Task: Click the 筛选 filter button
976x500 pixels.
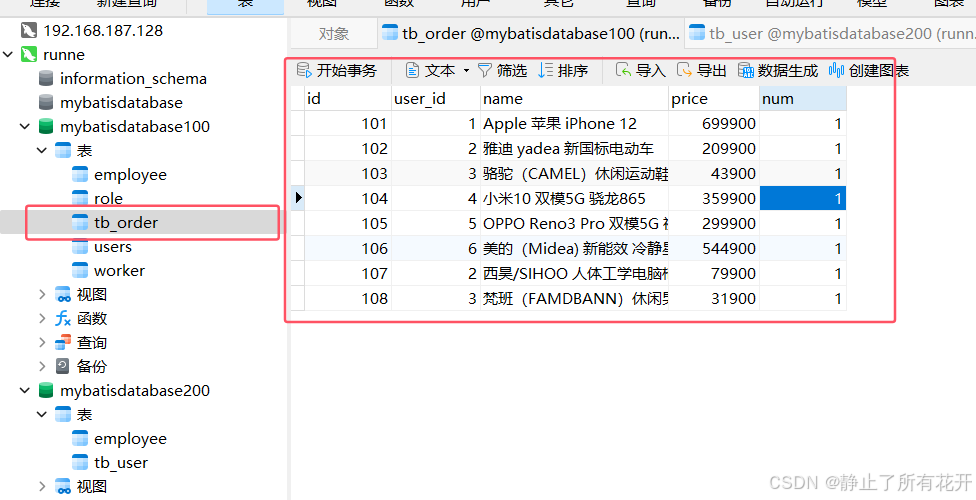Action: coord(502,70)
